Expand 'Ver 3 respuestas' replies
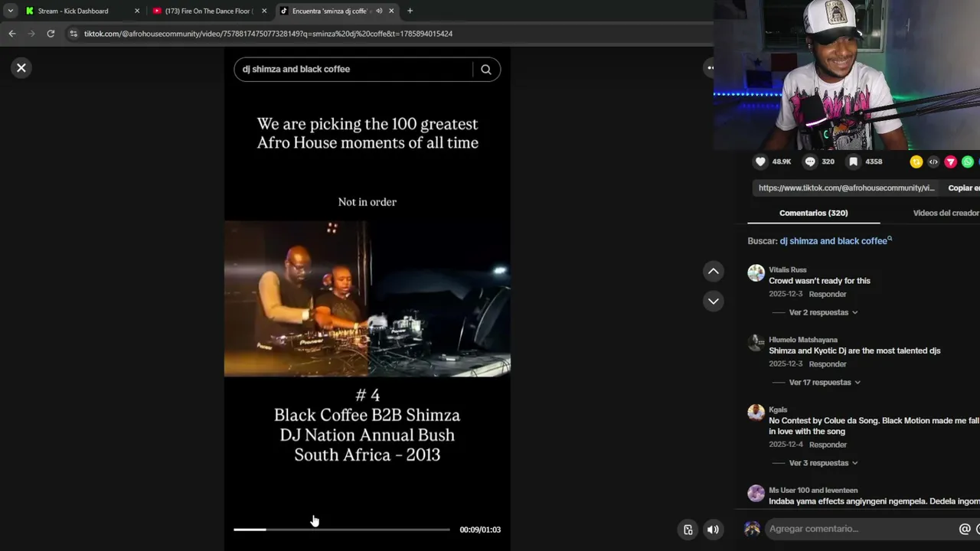The width and height of the screenshot is (980, 551). [x=823, y=463]
